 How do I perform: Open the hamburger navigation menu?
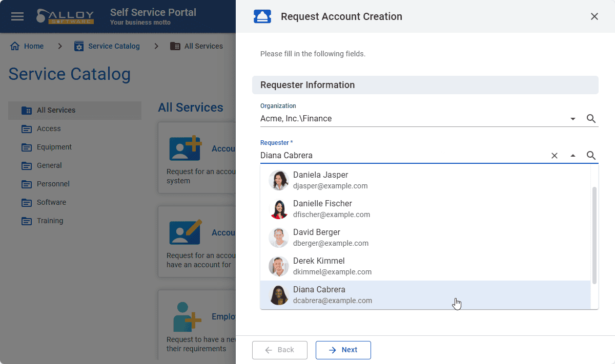[x=17, y=16]
